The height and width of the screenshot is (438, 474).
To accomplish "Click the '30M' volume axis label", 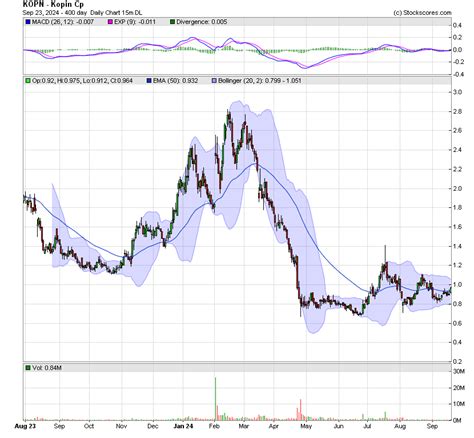I will [459, 372].
